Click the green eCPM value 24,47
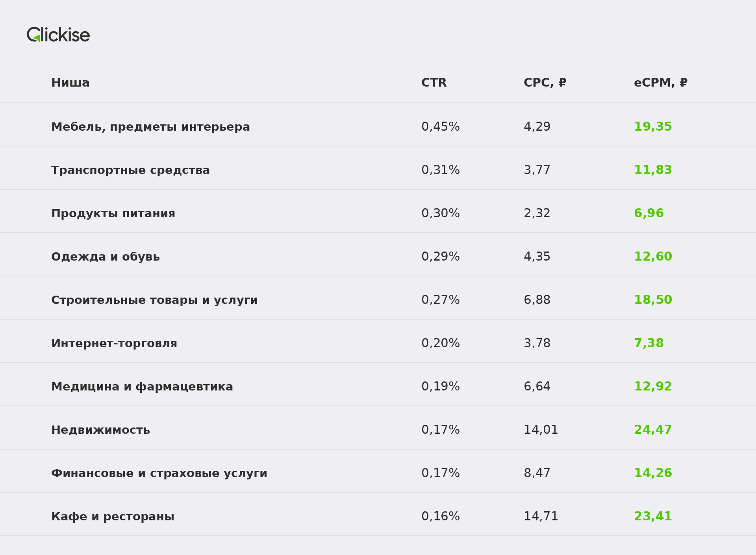The height and width of the screenshot is (555, 756). (x=653, y=430)
